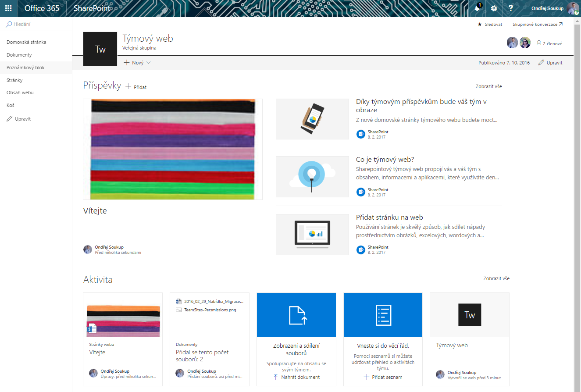Image resolution: width=581 pixels, height=392 pixels.
Task: Go to Domovská stránka in navigation
Action: click(26, 42)
